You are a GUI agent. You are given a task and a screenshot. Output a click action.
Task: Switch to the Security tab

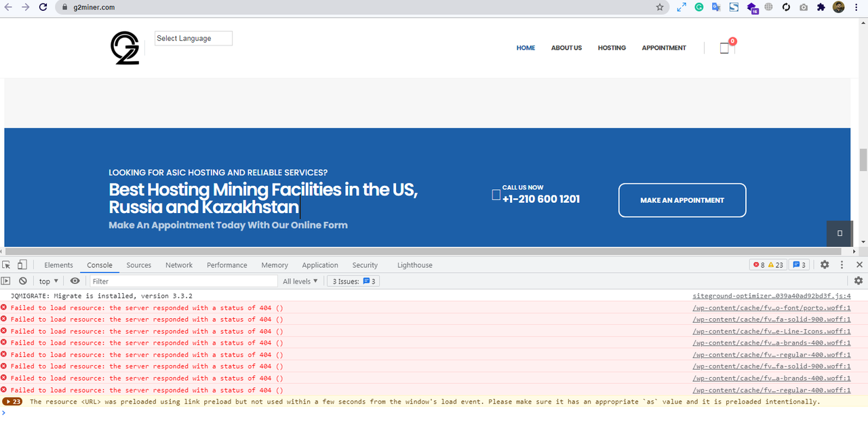365,265
